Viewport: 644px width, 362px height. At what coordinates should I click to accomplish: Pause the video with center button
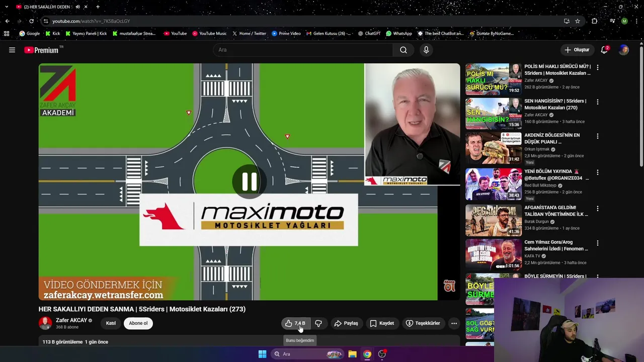[249, 182]
